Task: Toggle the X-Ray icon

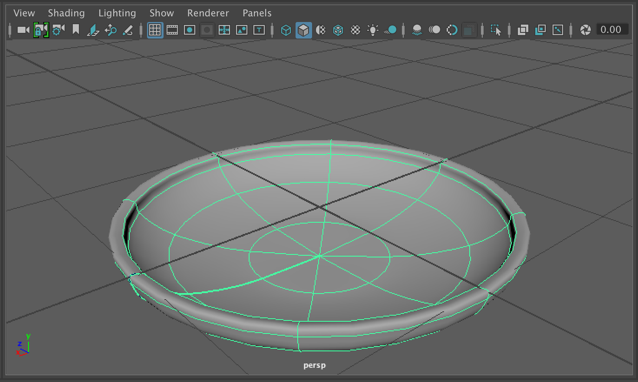Action: (x=523, y=30)
